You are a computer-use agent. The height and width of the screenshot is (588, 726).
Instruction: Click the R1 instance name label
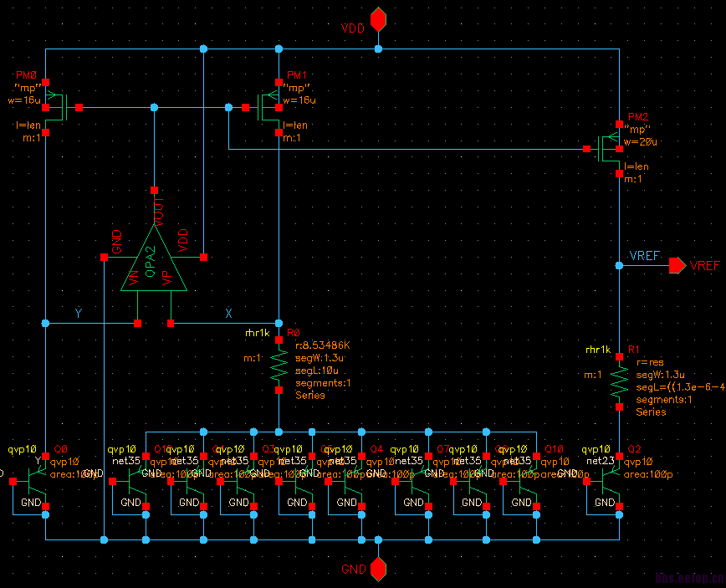point(634,350)
